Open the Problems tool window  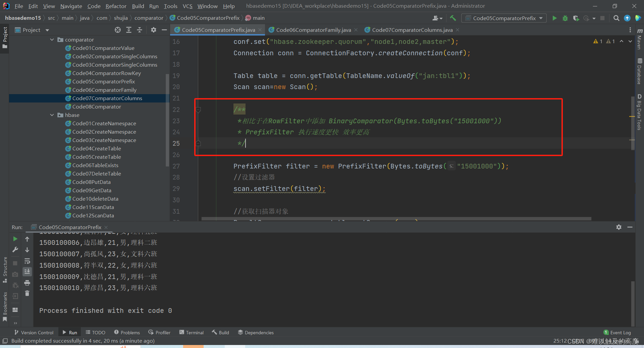[x=127, y=332]
